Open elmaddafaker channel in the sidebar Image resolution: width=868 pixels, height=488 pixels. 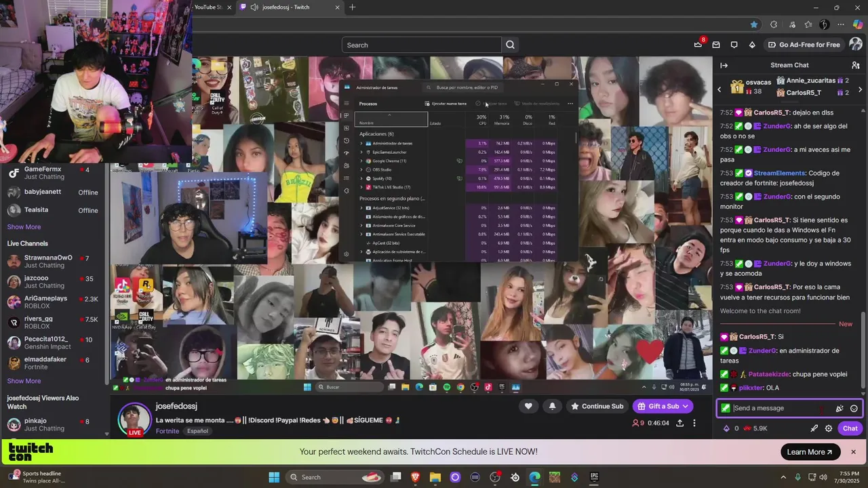click(x=55, y=363)
